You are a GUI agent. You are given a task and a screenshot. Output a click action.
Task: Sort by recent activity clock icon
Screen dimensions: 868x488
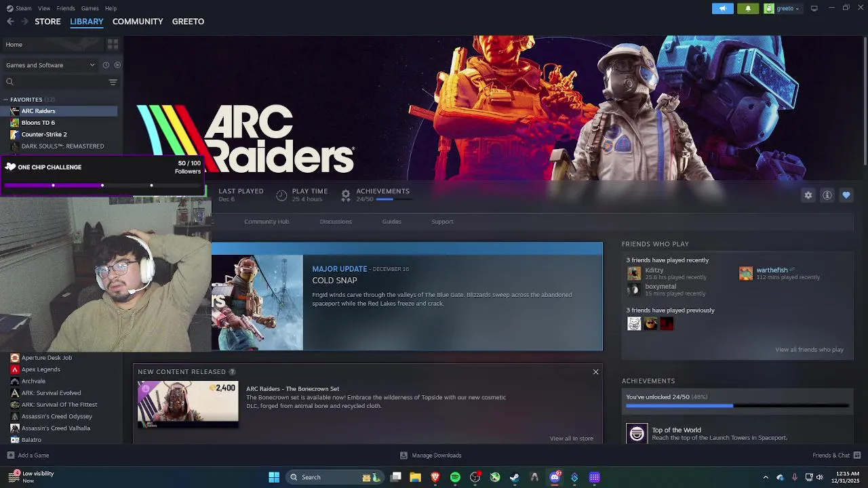pos(106,65)
